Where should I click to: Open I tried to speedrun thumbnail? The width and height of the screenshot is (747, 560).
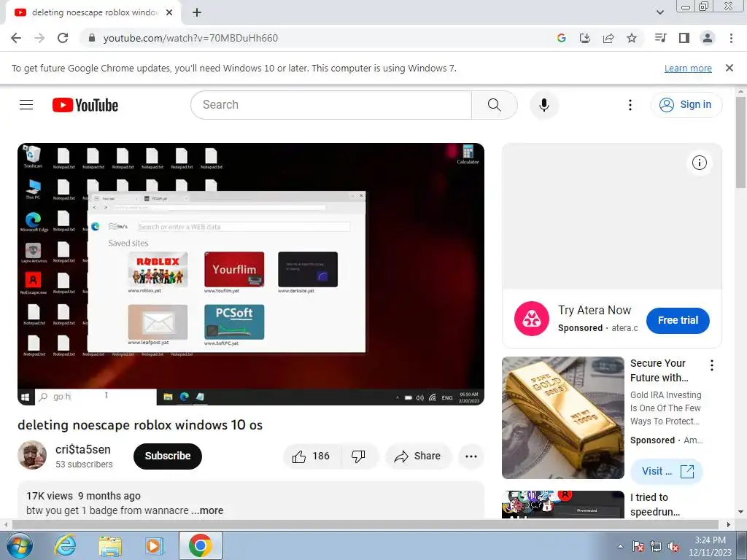(562, 505)
